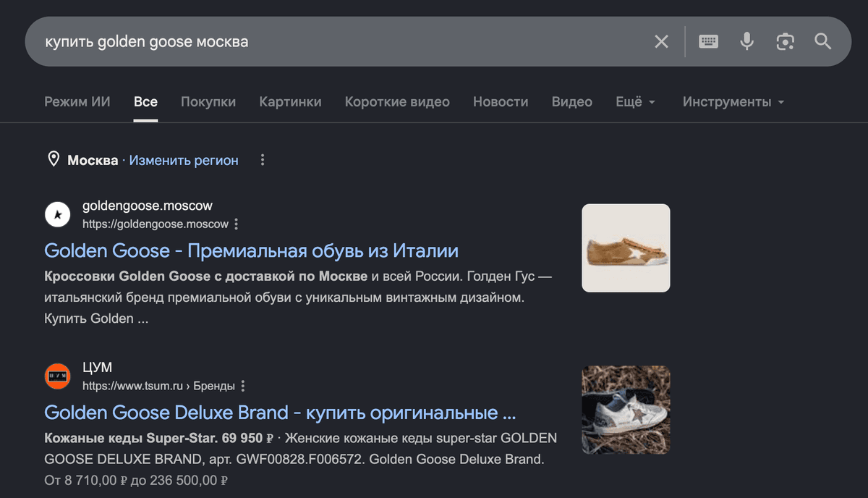Open the three-dot menu next to Изменить регион

coord(263,160)
